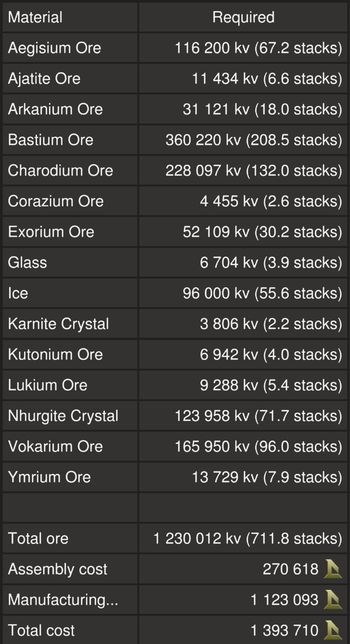Viewport: 350px width, 644px height.
Task: Select the Aegisium Ore row
Action: pyautogui.click(x=55, y=48)
